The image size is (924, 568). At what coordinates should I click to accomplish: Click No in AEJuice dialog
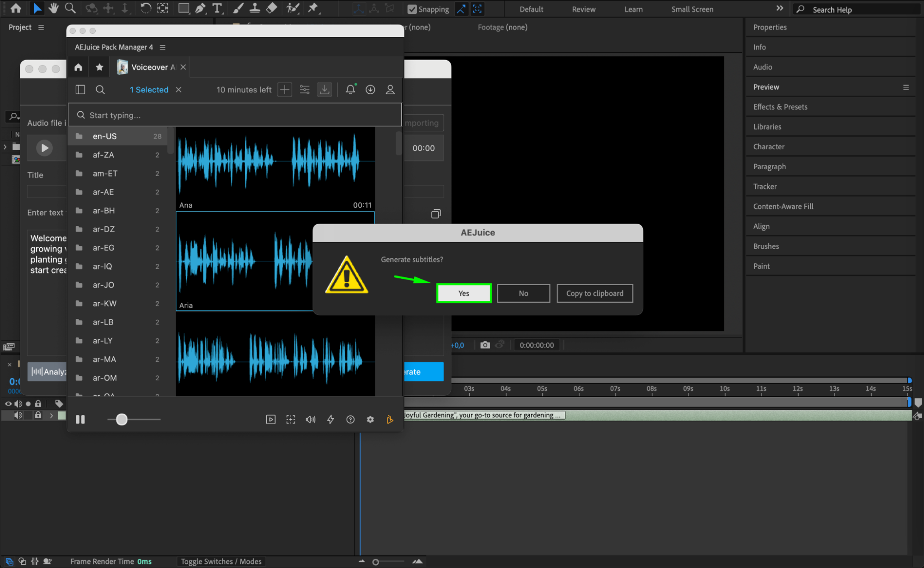pyautogui.click(x=523, y=293)
